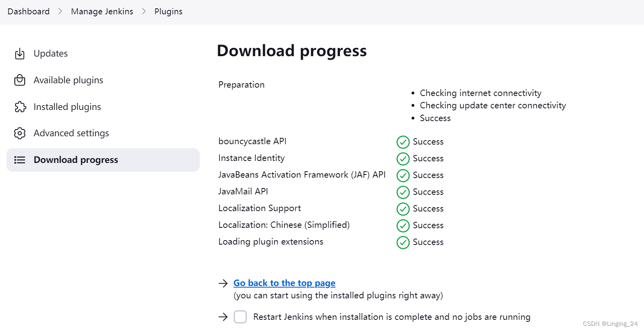Click the Loading plugin extensions success checkmark
The width and height of the screenshot is (644, 331).
point(403,243)
